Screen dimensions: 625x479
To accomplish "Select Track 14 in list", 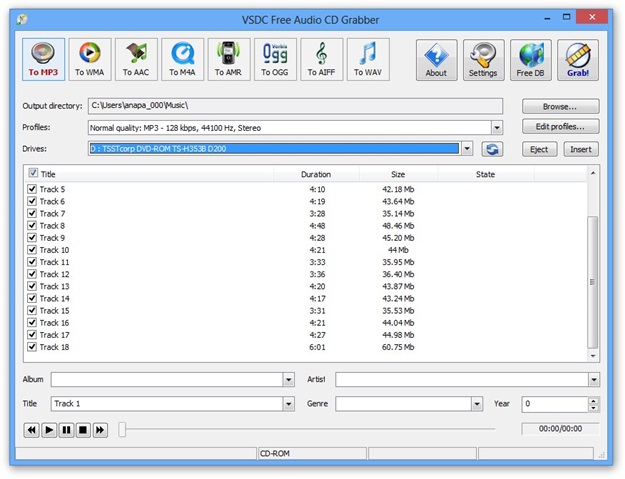I will click(305, 298).
